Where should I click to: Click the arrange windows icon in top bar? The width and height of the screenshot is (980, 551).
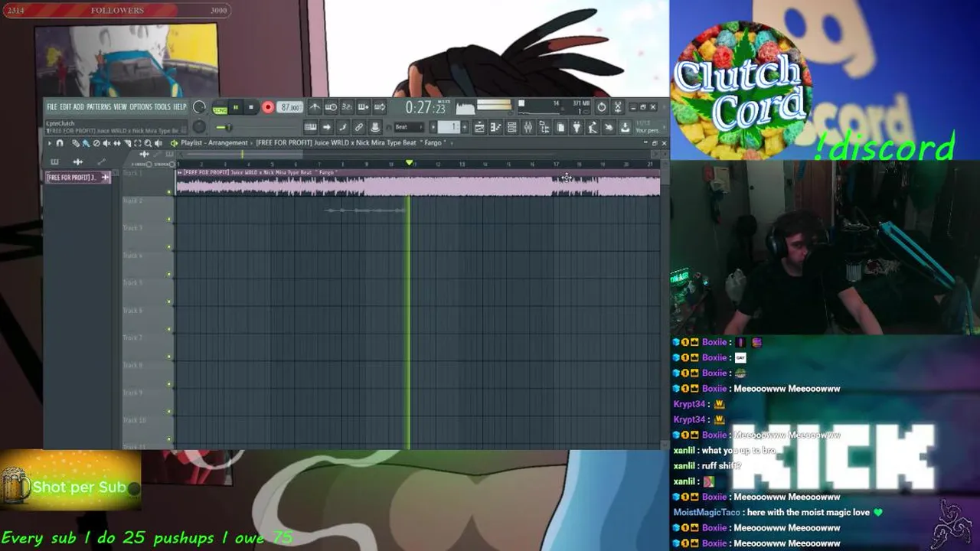(618, 107)
